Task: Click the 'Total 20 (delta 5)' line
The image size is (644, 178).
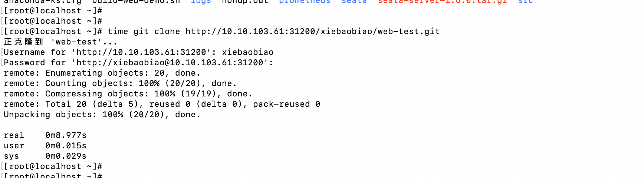Action: pyautogui.click(x=162, y=104)
